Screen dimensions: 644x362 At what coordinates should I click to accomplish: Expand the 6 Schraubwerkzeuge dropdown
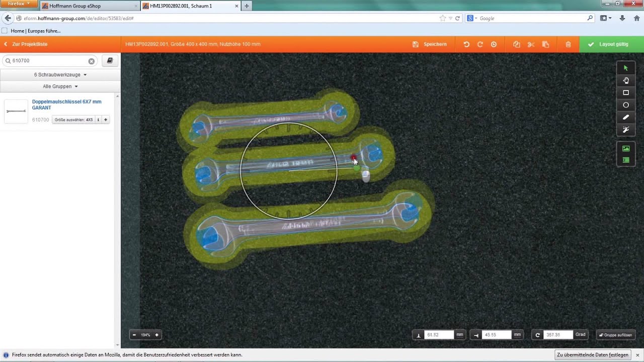tap(60, 75)
